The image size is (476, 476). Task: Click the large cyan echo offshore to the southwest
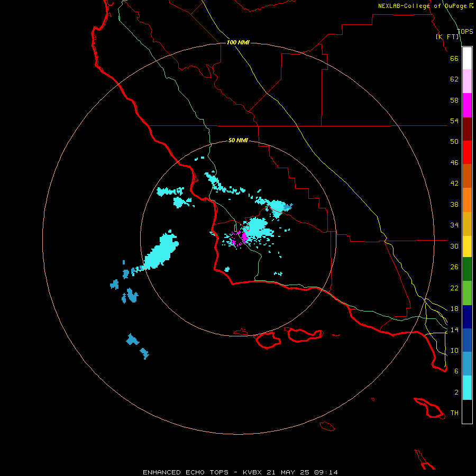pyautogui.click(x=161, y=251)
